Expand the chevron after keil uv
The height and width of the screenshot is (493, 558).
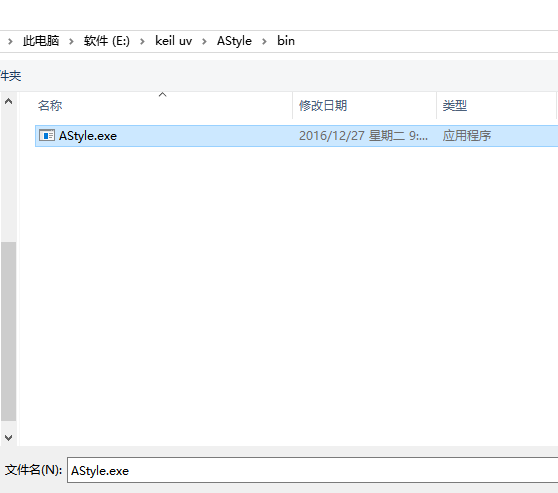pyautogui.click(x=204, y=42)
